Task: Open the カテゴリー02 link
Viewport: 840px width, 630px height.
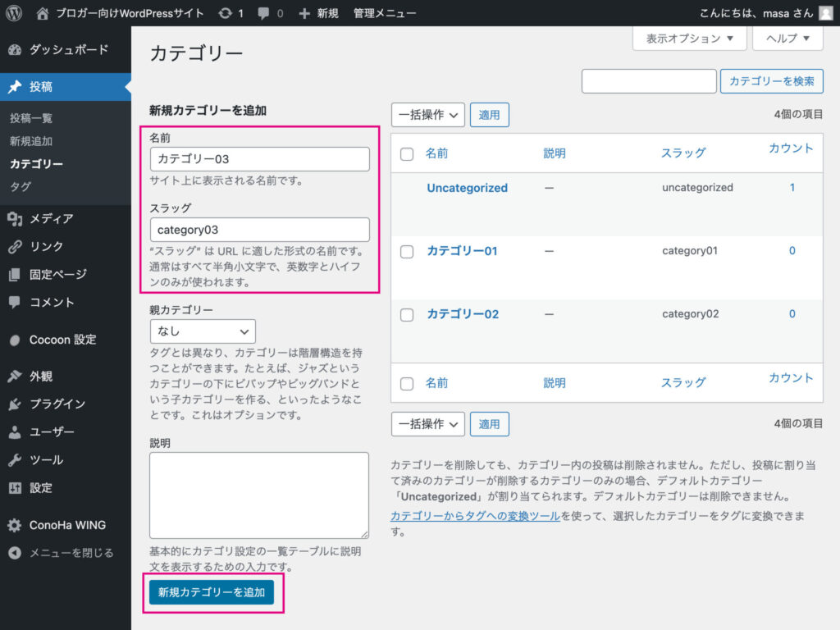Action: point(463,314)
